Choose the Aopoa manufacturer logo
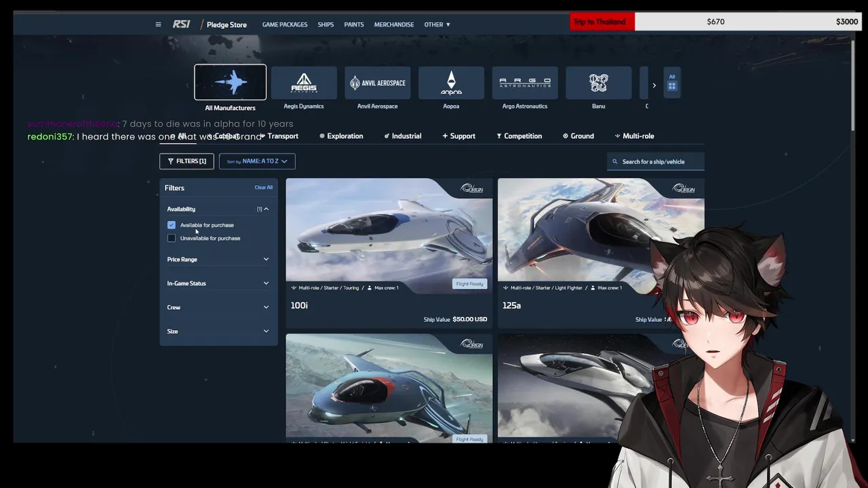Image resolution: width=868 pixels, height=488 pixels. [x=451, y=83]
